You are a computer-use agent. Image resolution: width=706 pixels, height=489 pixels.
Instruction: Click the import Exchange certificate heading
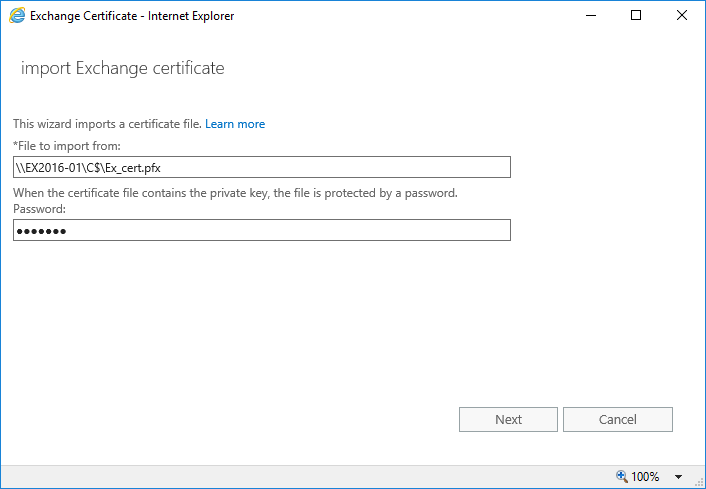pos(122,68)
